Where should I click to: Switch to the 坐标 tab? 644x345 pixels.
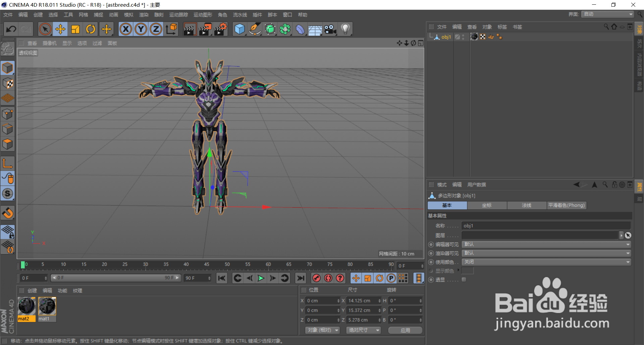(487, 205)
